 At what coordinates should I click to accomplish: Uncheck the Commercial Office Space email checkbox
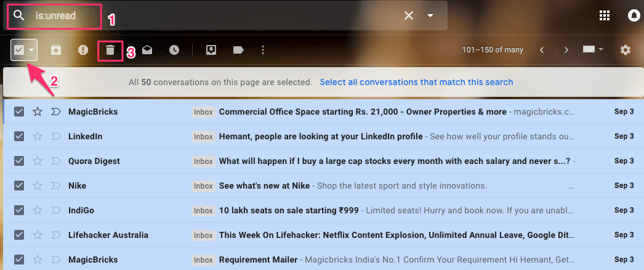[x=19, y=112]
